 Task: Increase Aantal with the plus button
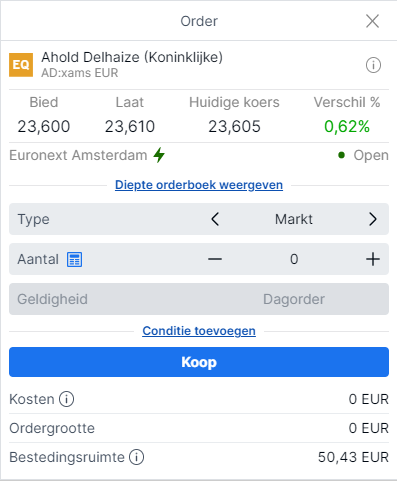point(373,259)
